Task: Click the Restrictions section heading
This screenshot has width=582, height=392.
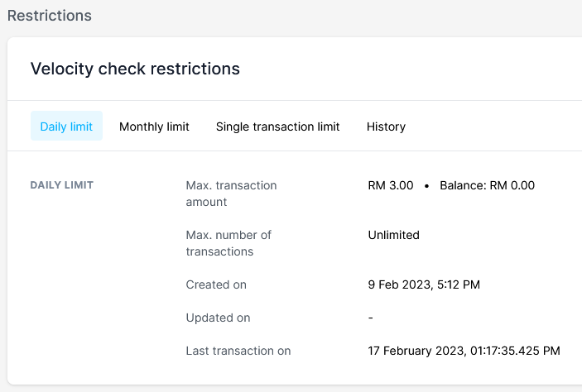Action: tap(50, 16)
